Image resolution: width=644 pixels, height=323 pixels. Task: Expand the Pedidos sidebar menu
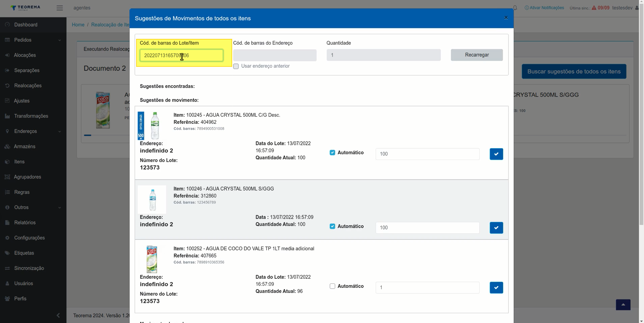point(33,40)
